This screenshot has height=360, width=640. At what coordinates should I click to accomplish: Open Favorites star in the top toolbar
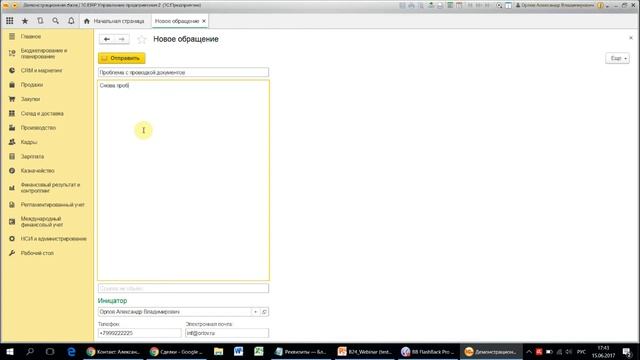[25, 21]
